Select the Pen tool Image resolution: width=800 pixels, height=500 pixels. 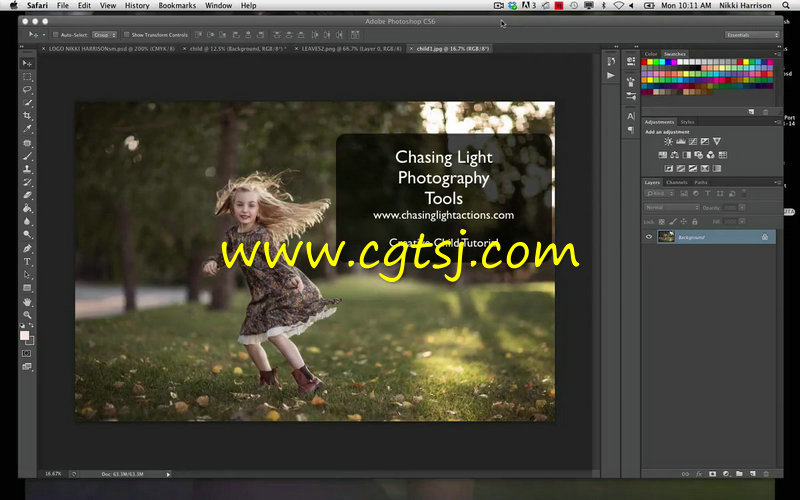(27, 248)
